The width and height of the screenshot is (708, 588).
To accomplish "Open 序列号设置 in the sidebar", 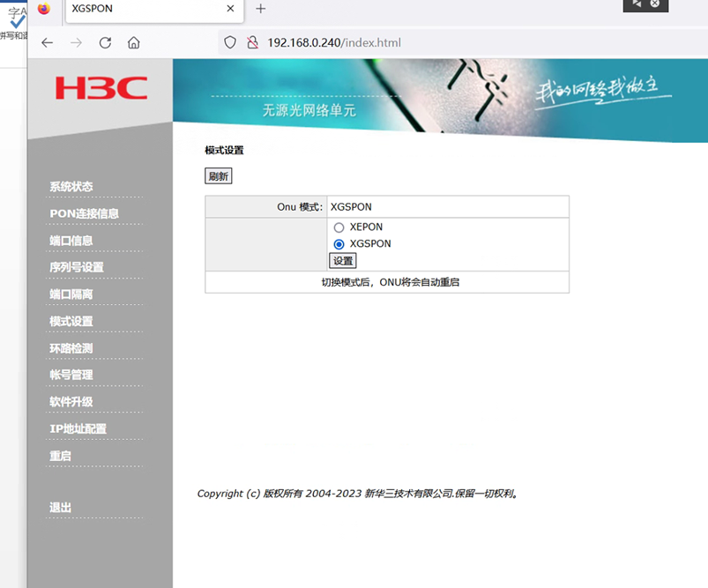I will coord(77,267).
